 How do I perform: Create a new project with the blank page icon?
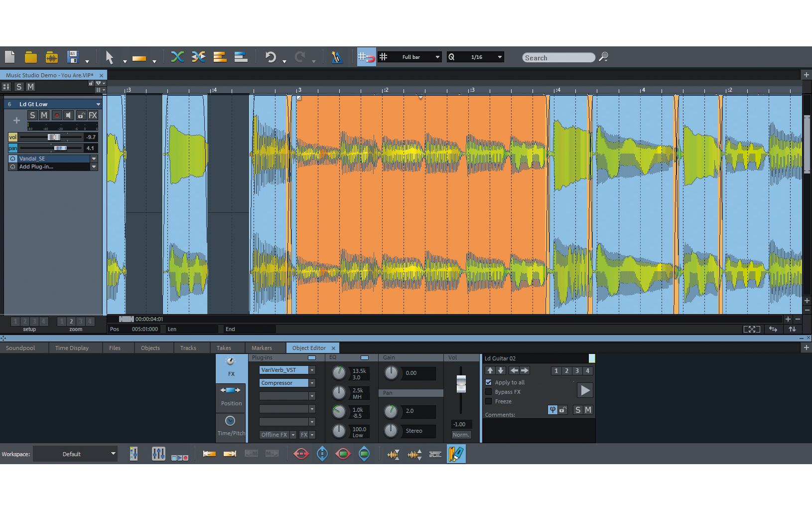click(x=10, y=57)
